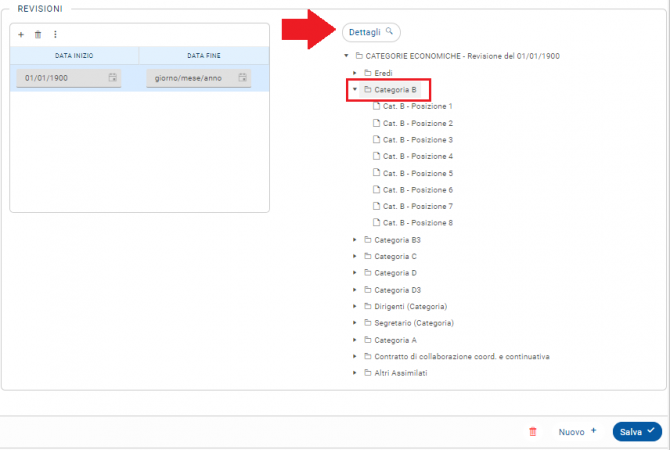Select Cat. B - Posizione 7
Viewport: 670px width, 450px height.
coord(418,206)
